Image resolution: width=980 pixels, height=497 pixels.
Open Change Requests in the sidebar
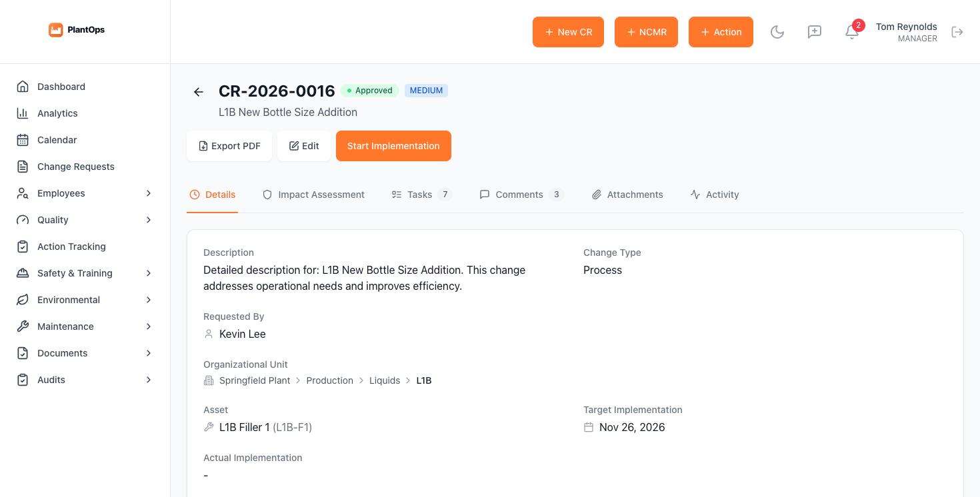[x=85, y=167]
